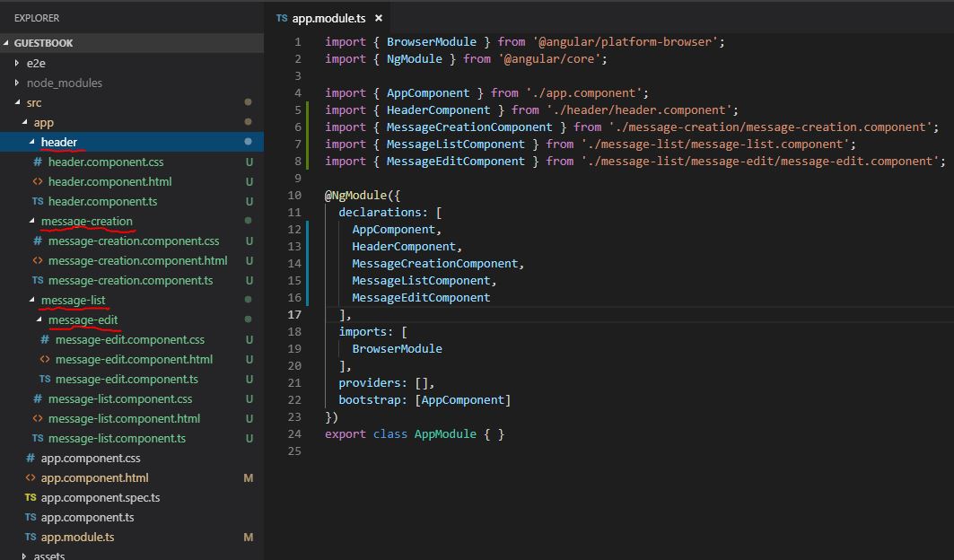This screenshot has width=954, height=560.
Task: Click the TS icon beside header.component.ts
Action: [x=38, y=202]
